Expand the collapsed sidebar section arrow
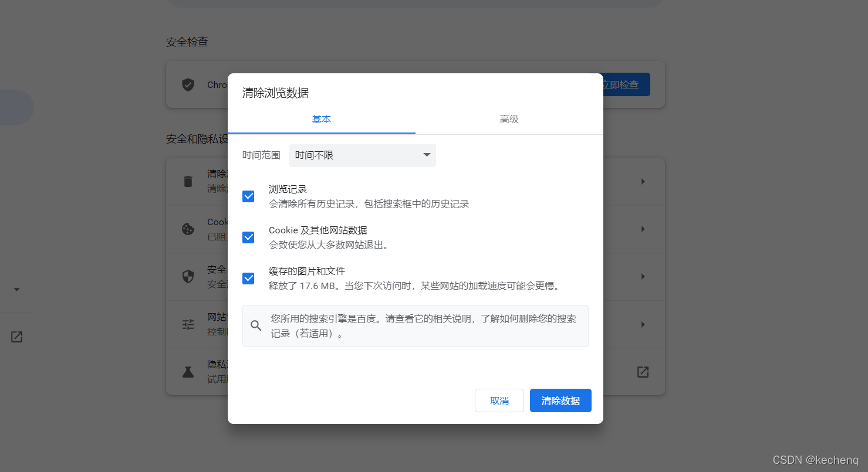Viewport: 868px width, 472px height. (x=16, y=289)
